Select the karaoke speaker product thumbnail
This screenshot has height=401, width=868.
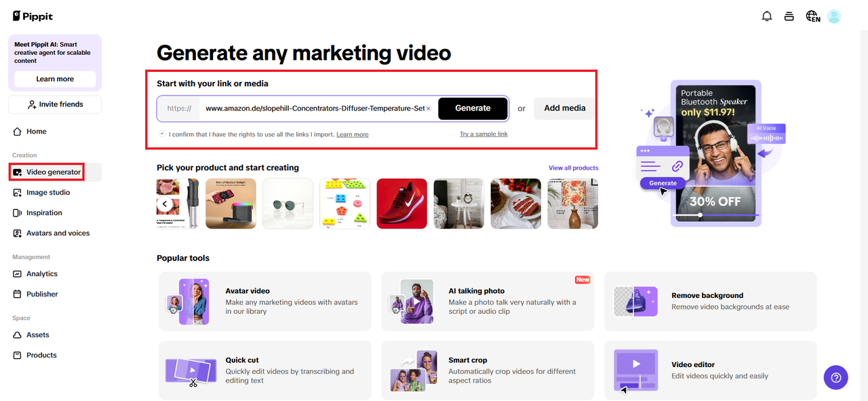pos(231,204)
